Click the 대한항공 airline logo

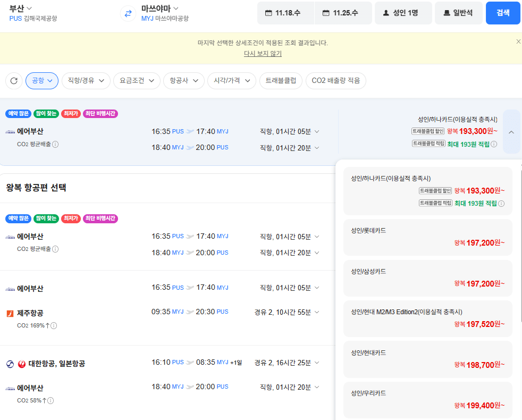[x=10, y=364]
